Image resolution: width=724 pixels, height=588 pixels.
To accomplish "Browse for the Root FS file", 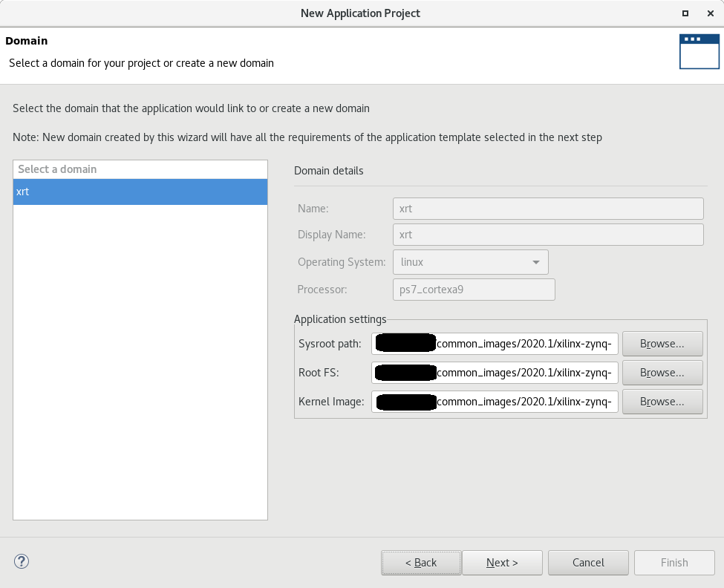I will pos(662,373).
